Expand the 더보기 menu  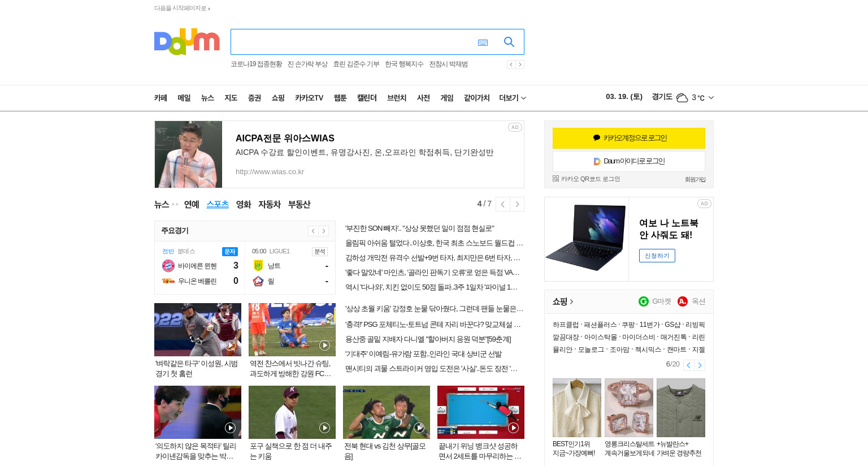pos(513,98)
